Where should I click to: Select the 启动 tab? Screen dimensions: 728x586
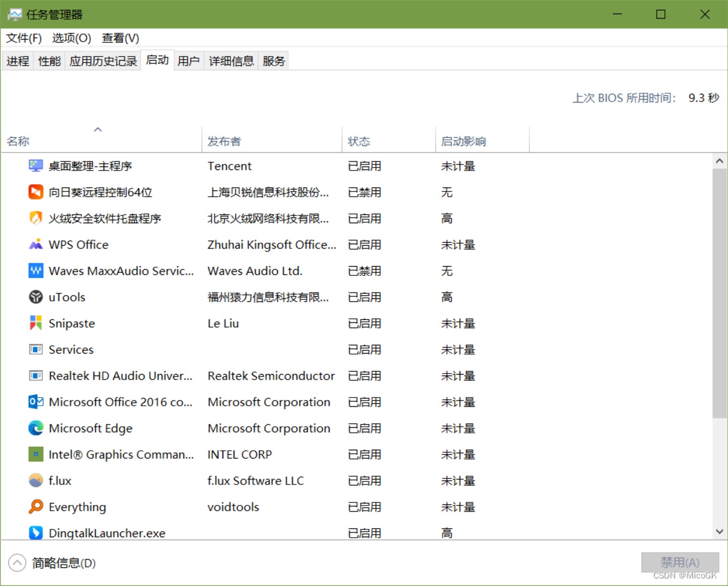(157, 60)
